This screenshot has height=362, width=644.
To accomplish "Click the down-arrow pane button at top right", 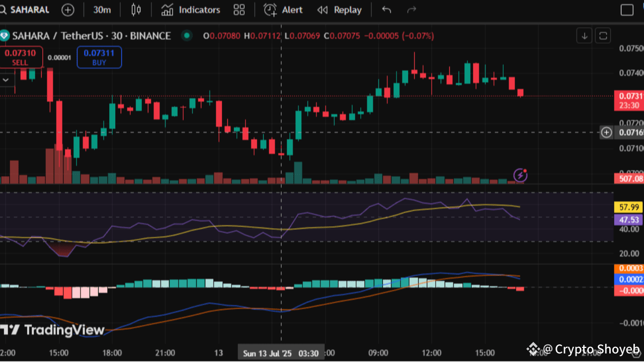I will pyautogui.click(x=585, y=36).
